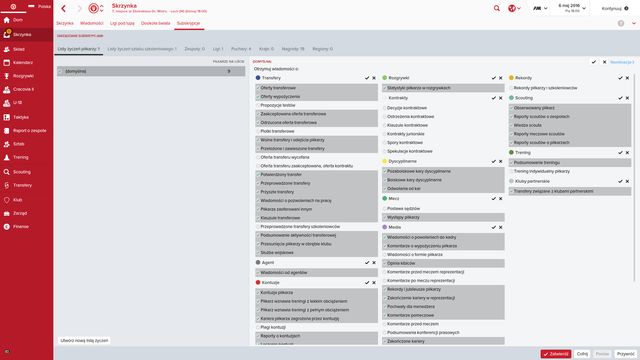Open the Klub shield sidebar icon

(x=7, y=200)
